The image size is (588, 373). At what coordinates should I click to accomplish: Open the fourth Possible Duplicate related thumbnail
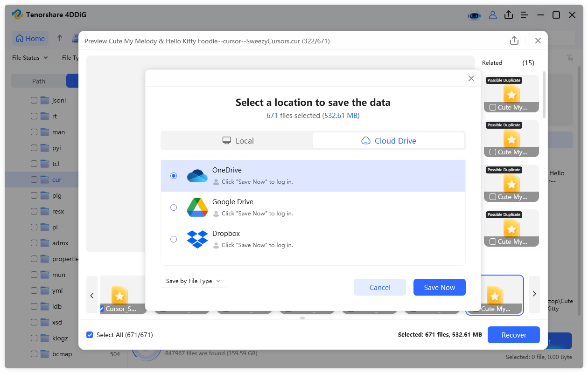[511, 228]
